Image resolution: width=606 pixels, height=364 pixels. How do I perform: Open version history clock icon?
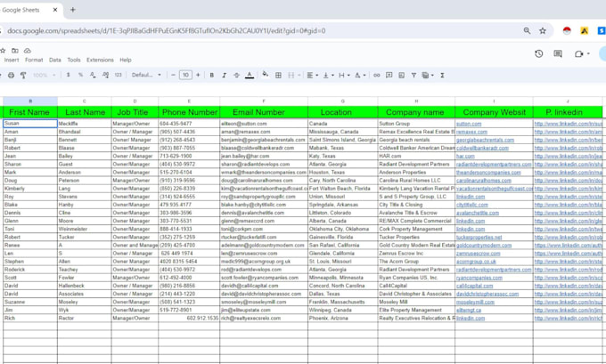pyautogui.click(x=539, y=53)
